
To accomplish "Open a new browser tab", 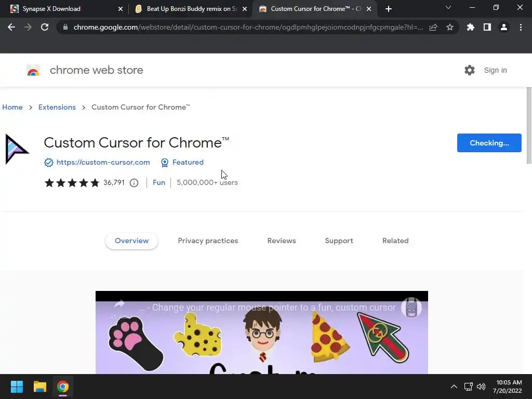I will click(389, 9).
